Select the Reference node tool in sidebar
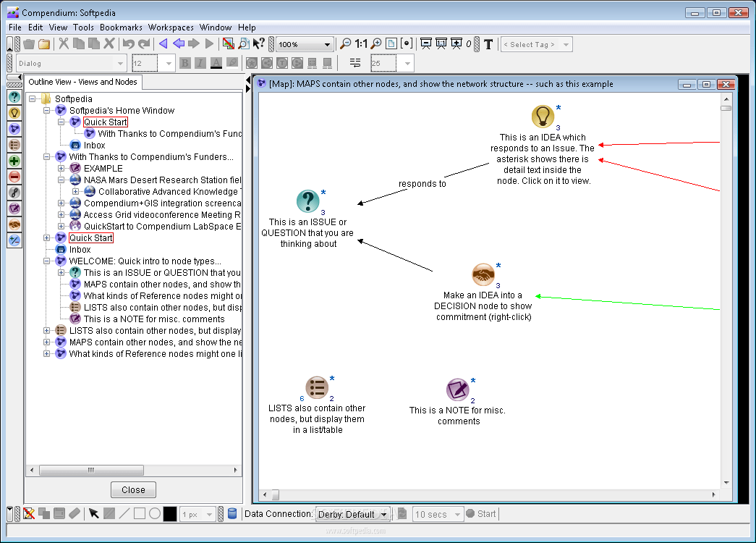The width and height of the screenshot is (756, 543). 14,193
